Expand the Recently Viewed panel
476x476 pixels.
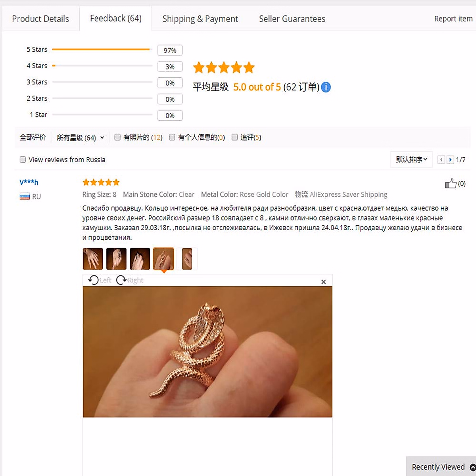[x=441, y=467]
